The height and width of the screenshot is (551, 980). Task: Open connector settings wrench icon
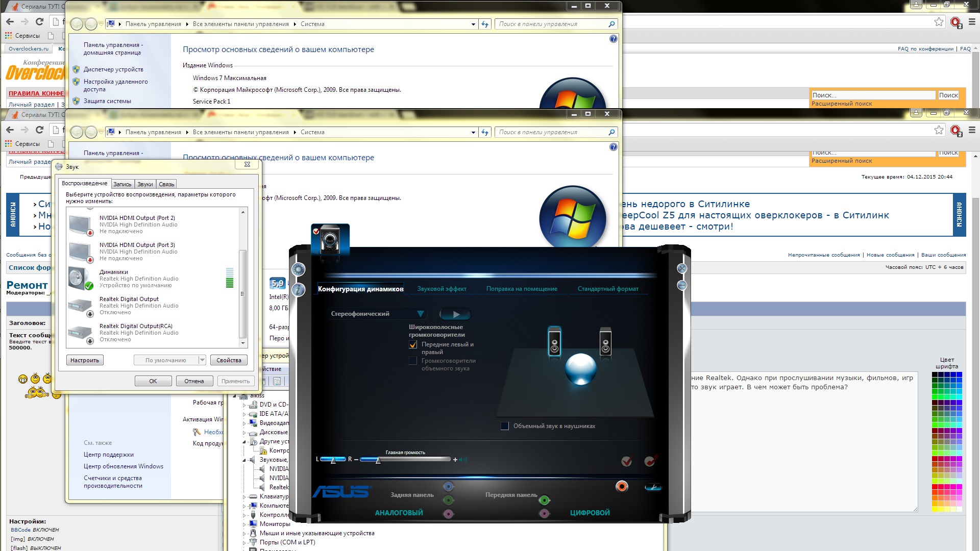click(653, 487)
